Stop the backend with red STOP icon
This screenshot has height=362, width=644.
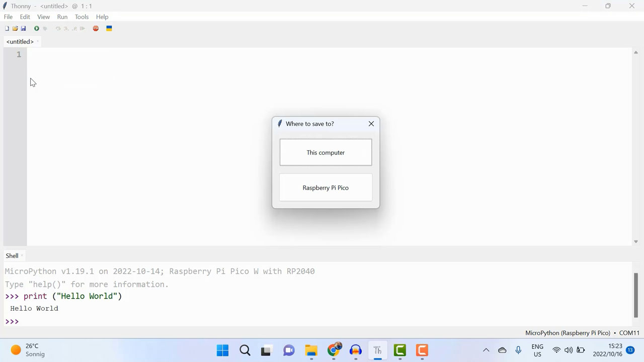coord(96,29)
